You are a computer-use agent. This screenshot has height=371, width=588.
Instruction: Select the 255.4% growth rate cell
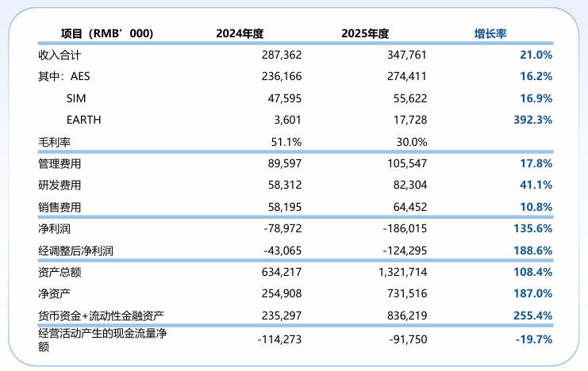click(532, 316)
